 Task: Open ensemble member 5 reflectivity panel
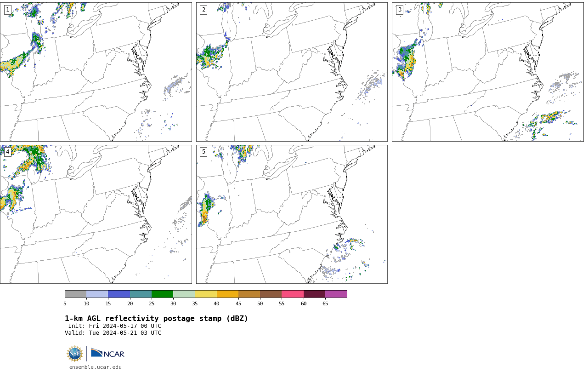292,214
